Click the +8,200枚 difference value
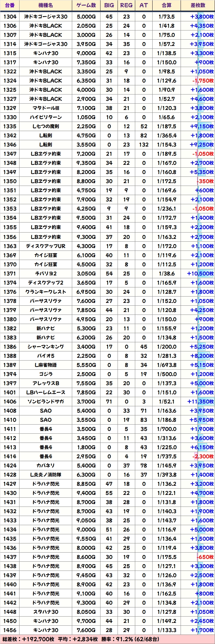This screenshot has height=644, width=215. tap(202, 356)
